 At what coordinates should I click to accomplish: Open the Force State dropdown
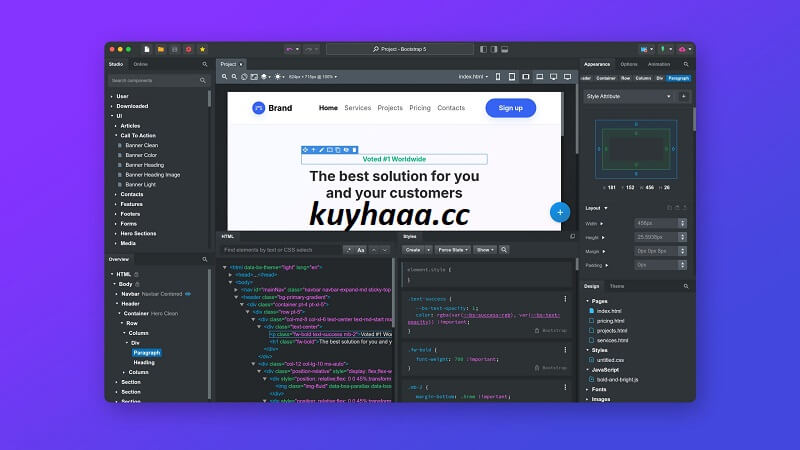click(453, 250)
